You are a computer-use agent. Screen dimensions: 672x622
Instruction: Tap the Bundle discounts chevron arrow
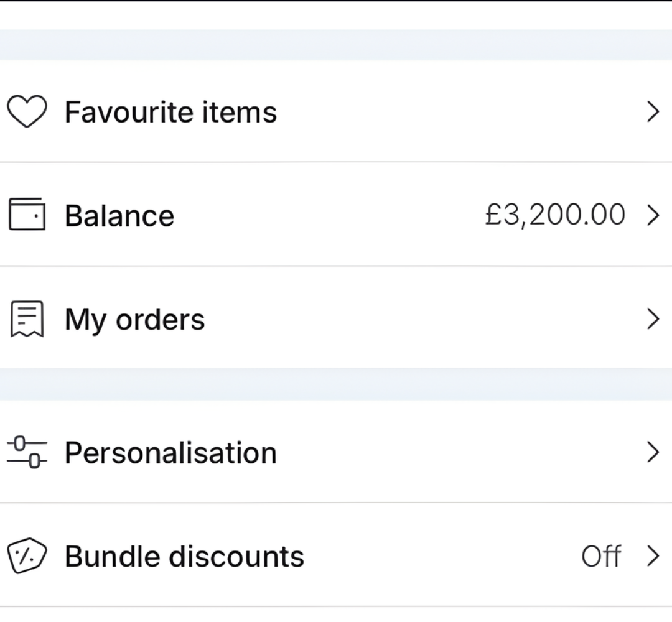point(652,556)
